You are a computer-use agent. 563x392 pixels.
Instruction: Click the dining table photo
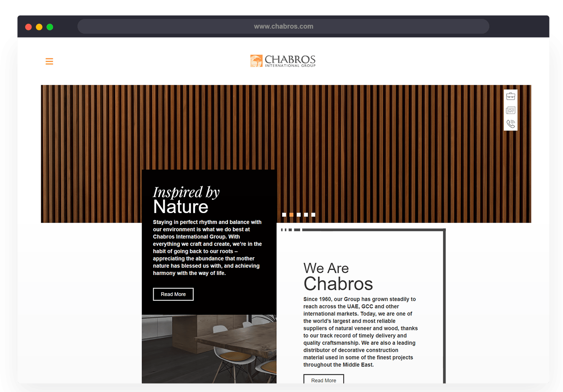[209, 349]
